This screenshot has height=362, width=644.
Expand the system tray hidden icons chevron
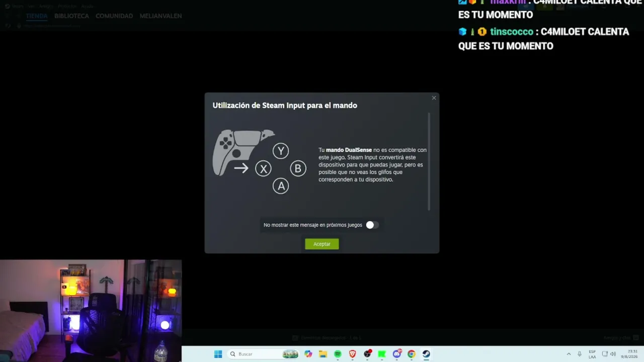[x=569, y=354]
